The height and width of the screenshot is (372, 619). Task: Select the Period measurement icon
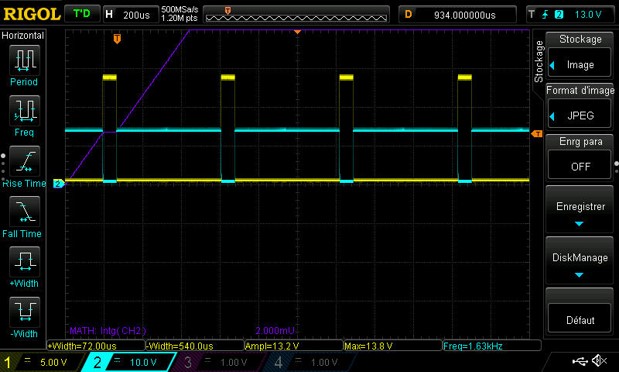(24, 60)
